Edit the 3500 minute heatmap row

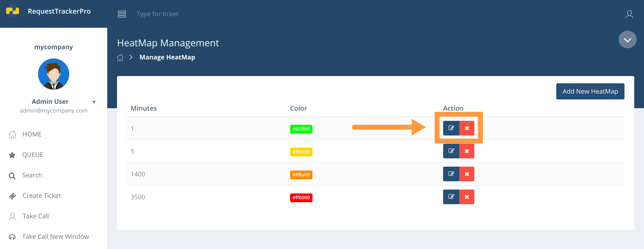tap(451, 197)
